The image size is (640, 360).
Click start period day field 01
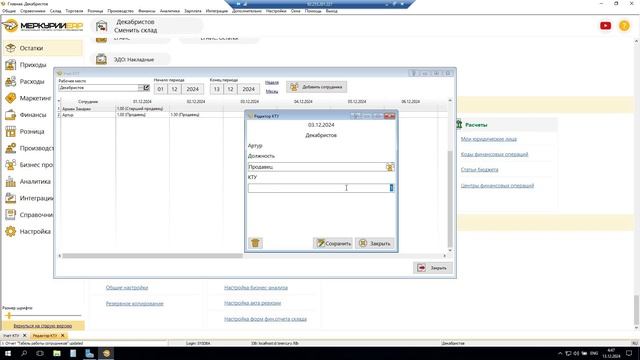tap(160, 89)
